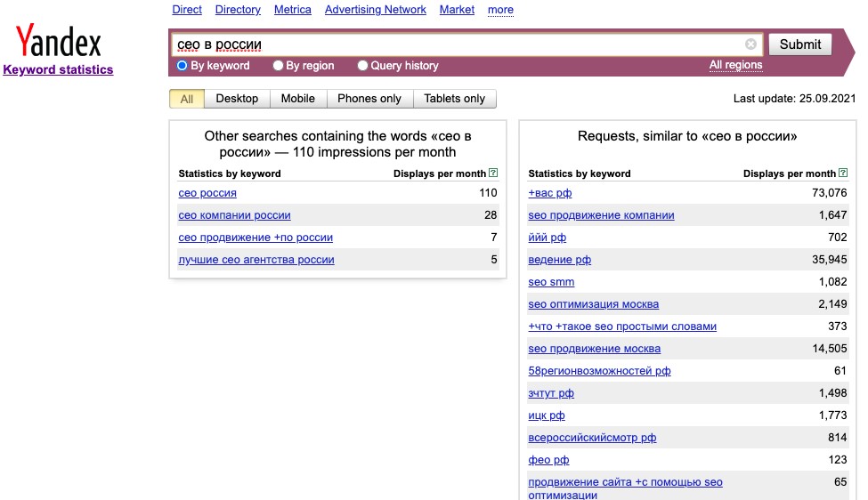Open the All regions selector
The width and height of the screenshot is (868, 500).
(735, 65)
